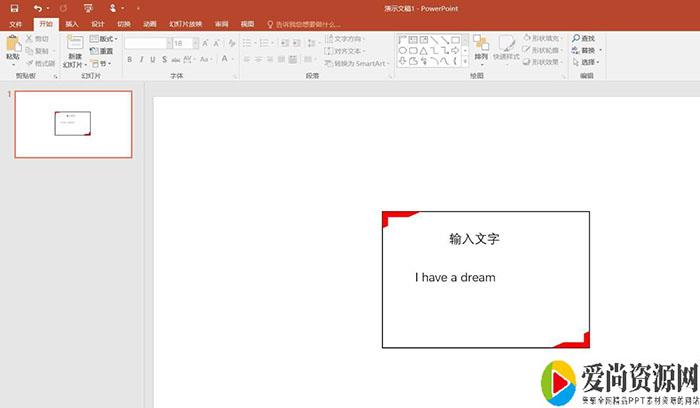The height and width of the screenshot is (408, 700).
Task: Click the 重置 (Reset) slide icon
Action: pos(102,51)
